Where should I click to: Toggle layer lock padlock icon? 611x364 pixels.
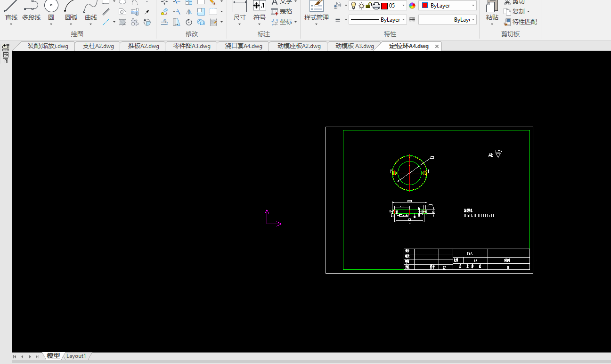pyautogui.click(x=369, y=6)
